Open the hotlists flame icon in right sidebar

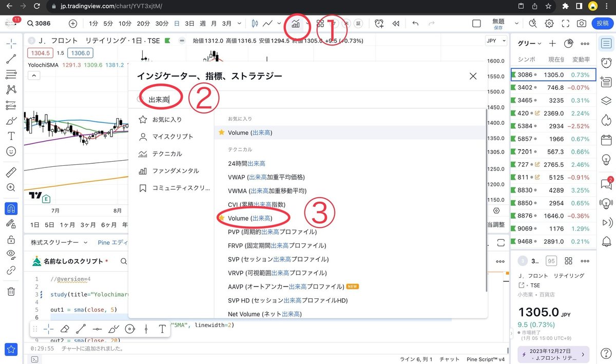[x=606, y=120]
